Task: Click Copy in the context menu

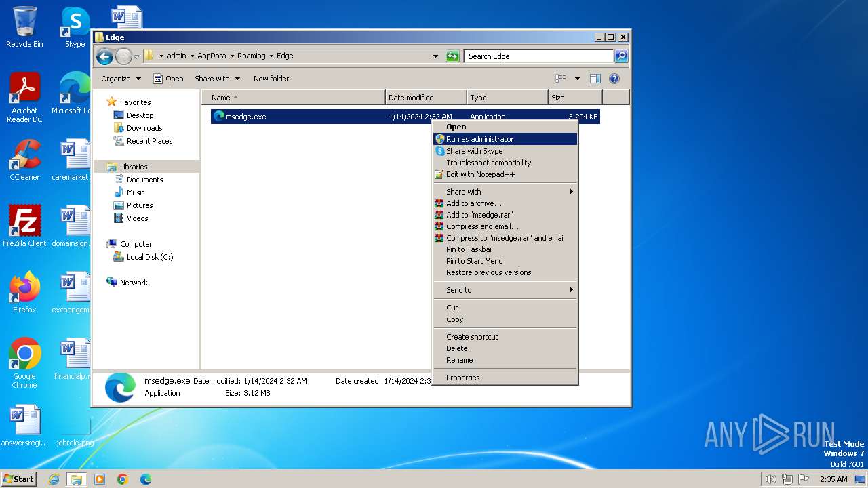Action: coord(505,319)
